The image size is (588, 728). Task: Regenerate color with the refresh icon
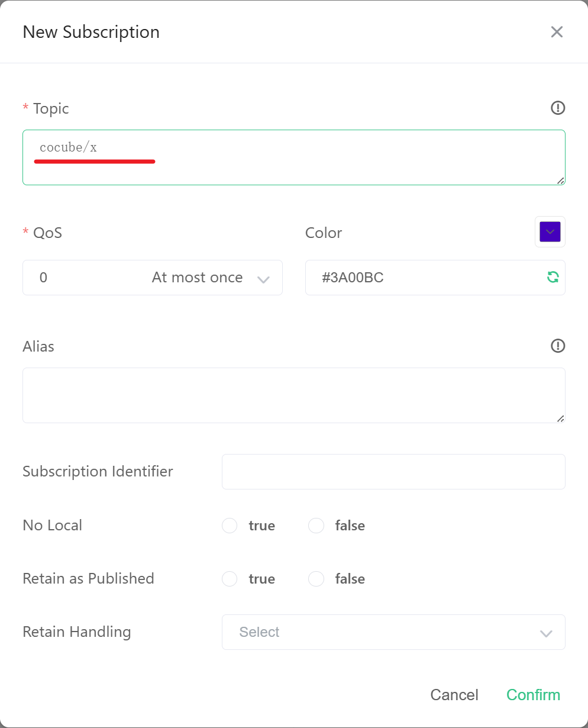553,277
